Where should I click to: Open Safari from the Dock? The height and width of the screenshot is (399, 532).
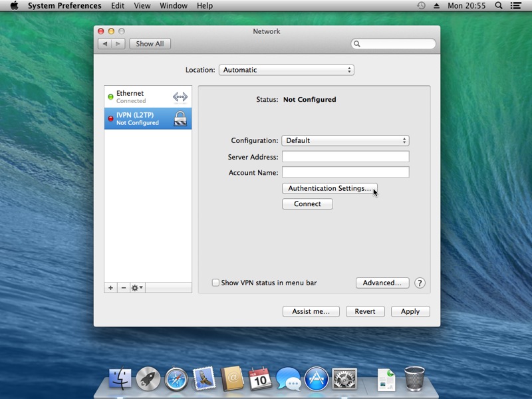coord(176,379)
